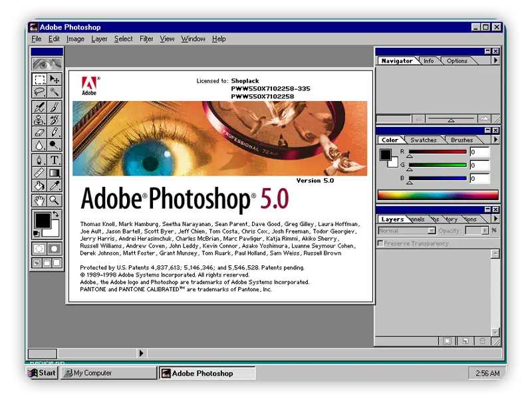
Task: Select the Gradient tool
Action: (x=55, y=173)
